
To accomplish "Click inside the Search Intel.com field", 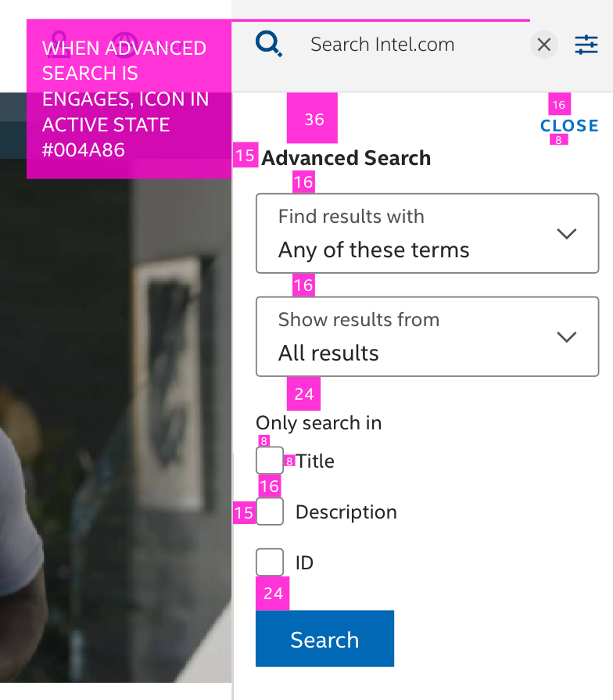I will (382, 45).
